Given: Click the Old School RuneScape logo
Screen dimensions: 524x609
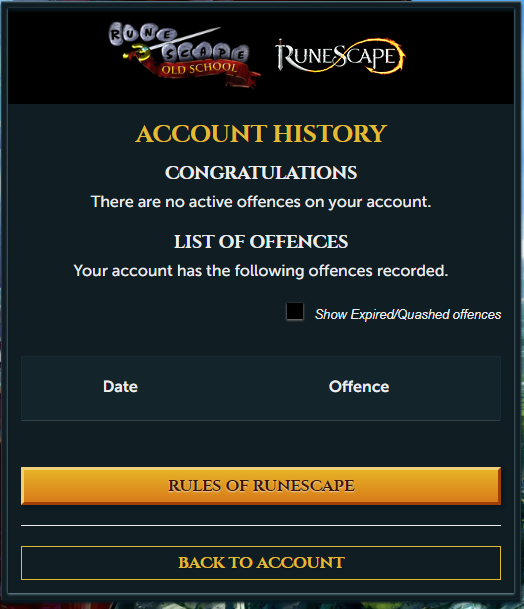Looking at the screenshot, I should click(x=184, y=54).
